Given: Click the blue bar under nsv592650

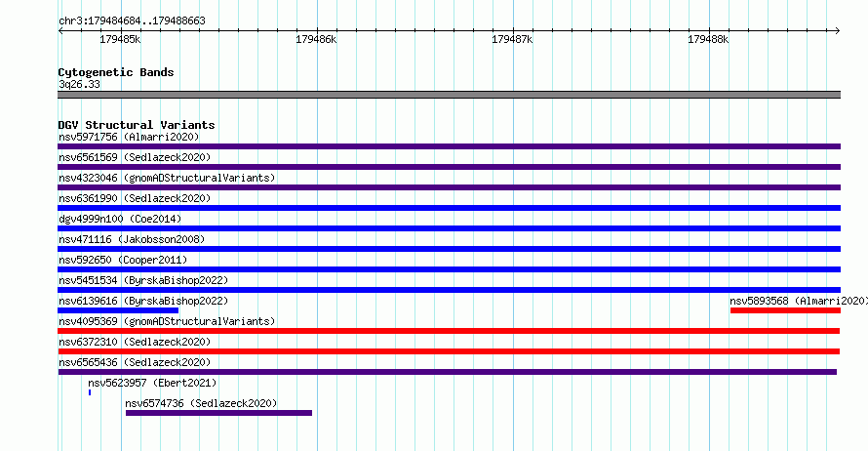Looking at the screenshot, I should (449, 269).
